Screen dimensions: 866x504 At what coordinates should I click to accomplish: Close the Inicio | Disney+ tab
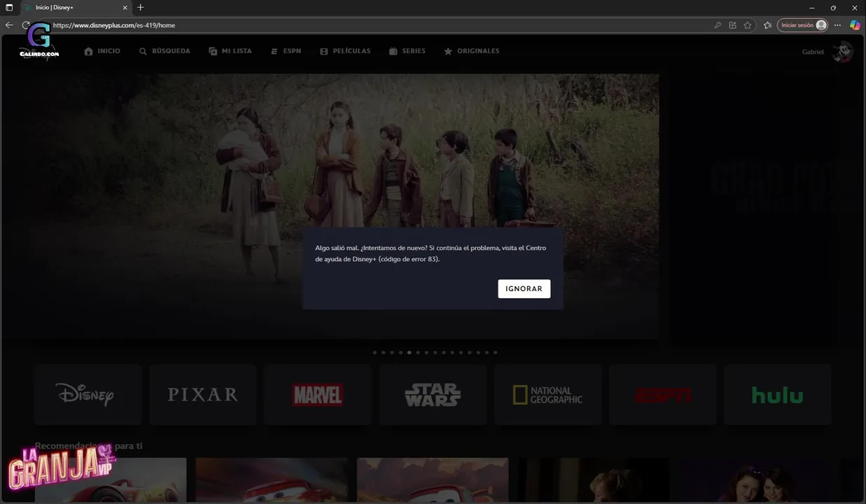click(125, 8)
